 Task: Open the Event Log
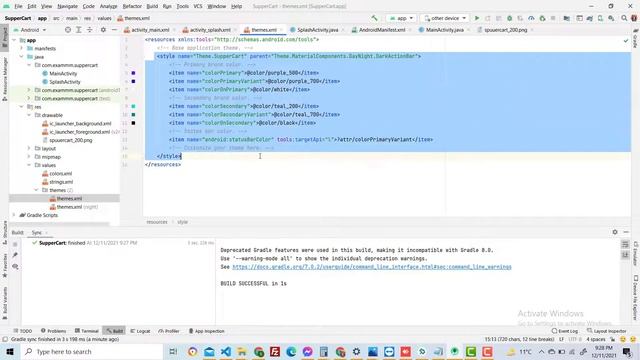pos(564,331)
